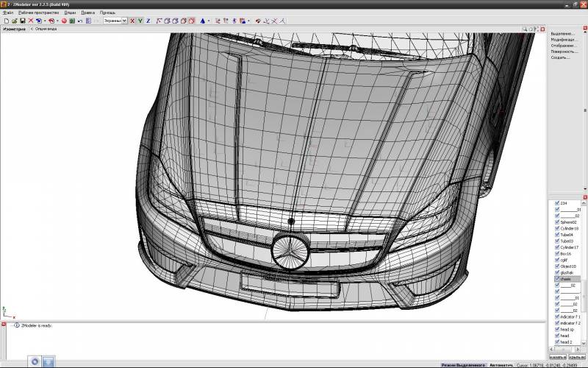Open dropdown arrow next to red export icon
Image resolution: width=588 pixels, height=368 pixels.
[x=57, y=21]
